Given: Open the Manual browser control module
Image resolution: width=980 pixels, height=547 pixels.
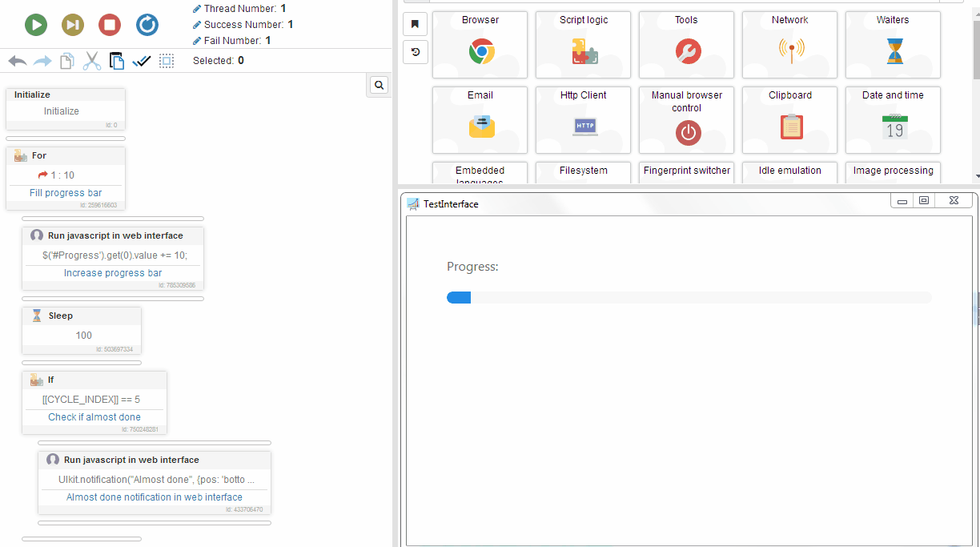Looking at the screenshot, I should (686, 120).
